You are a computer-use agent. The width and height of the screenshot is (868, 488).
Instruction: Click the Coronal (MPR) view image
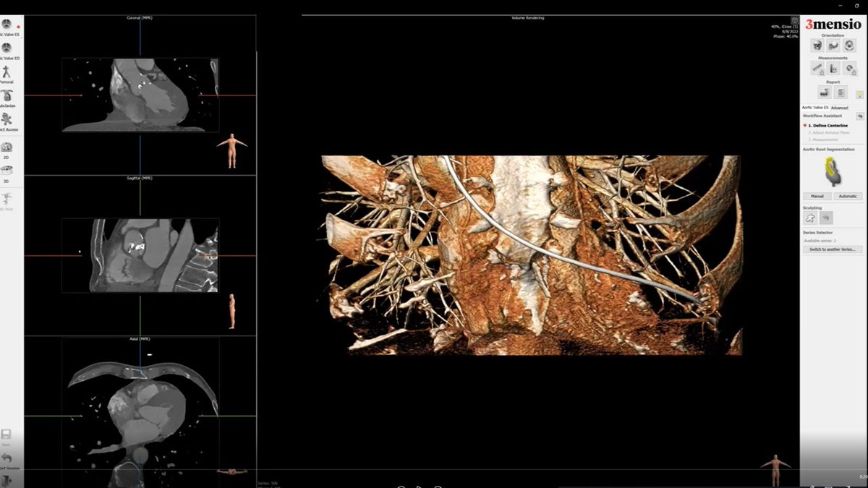140,95
